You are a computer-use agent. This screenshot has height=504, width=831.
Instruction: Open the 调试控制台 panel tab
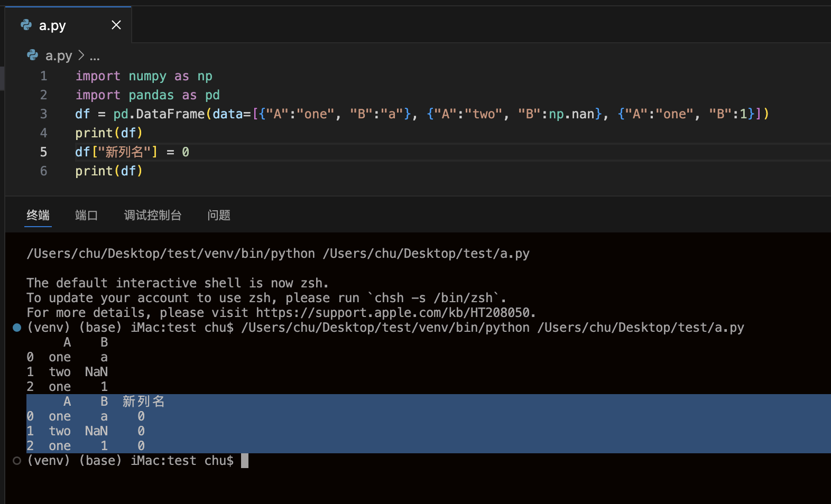click(153, 215)
